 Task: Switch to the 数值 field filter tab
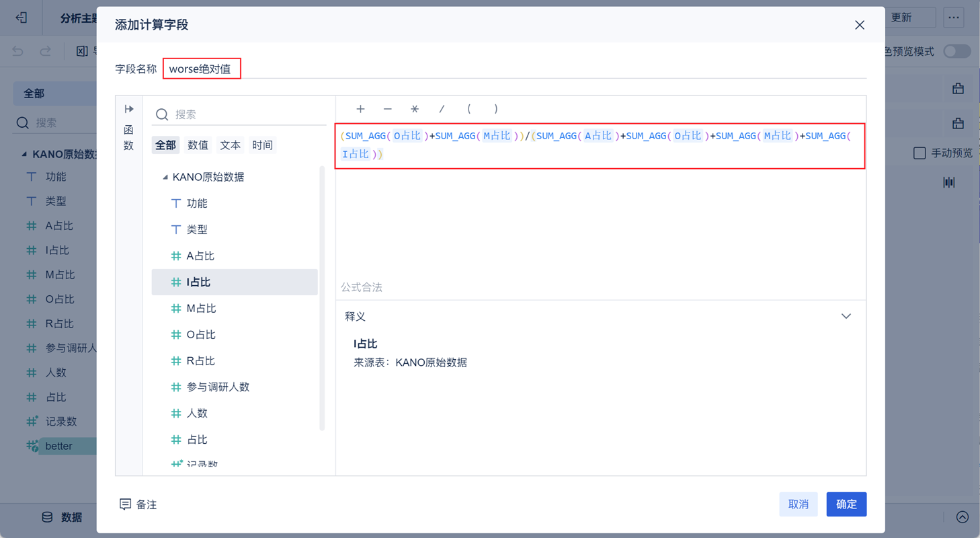click(x=198, y=145)
